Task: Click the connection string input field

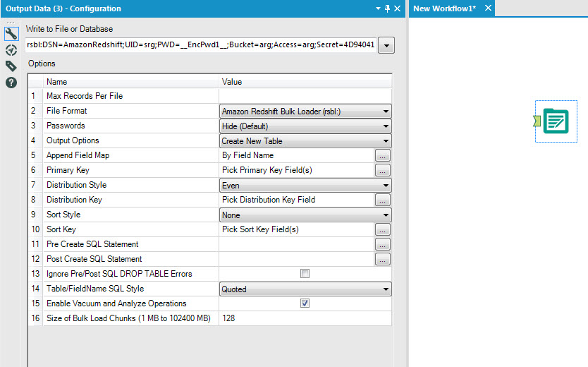Action: (x=201, y=45)
